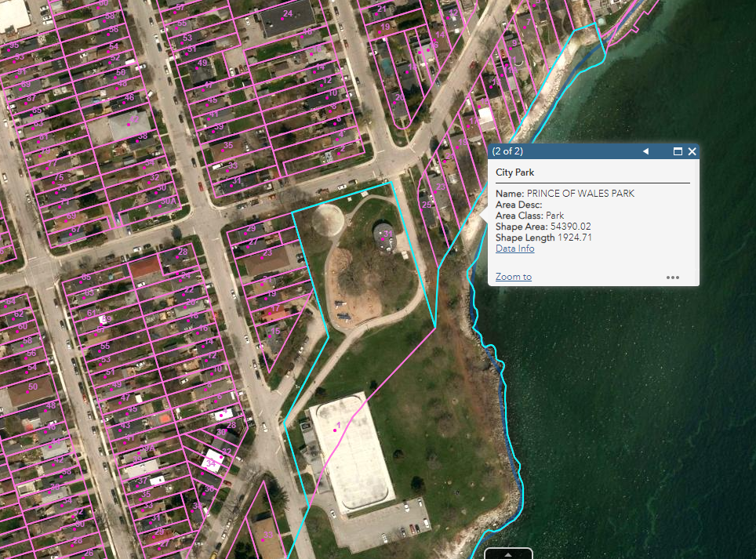Click the circular paved pad in park
Viewport: 756px width, 559px height.
328,221
